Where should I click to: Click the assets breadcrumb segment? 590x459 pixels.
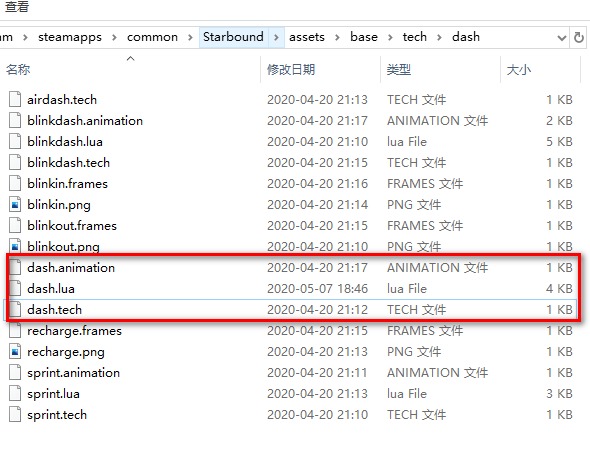(307, 37)
